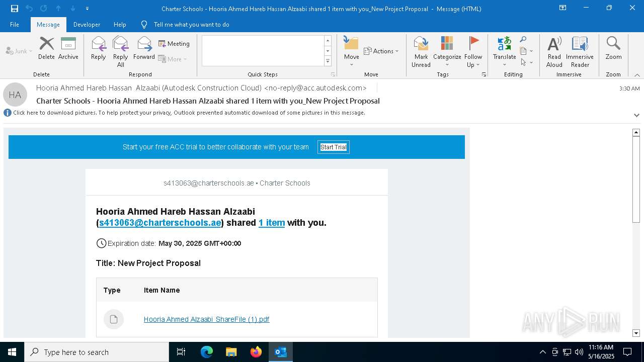Open File Explorer from the taskbar
644x362 pixels.
pos(231,352)
